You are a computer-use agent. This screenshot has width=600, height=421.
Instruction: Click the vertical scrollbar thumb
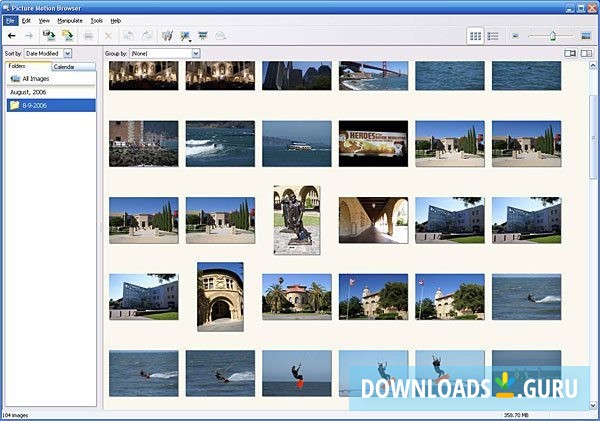[x=593, y=138]
